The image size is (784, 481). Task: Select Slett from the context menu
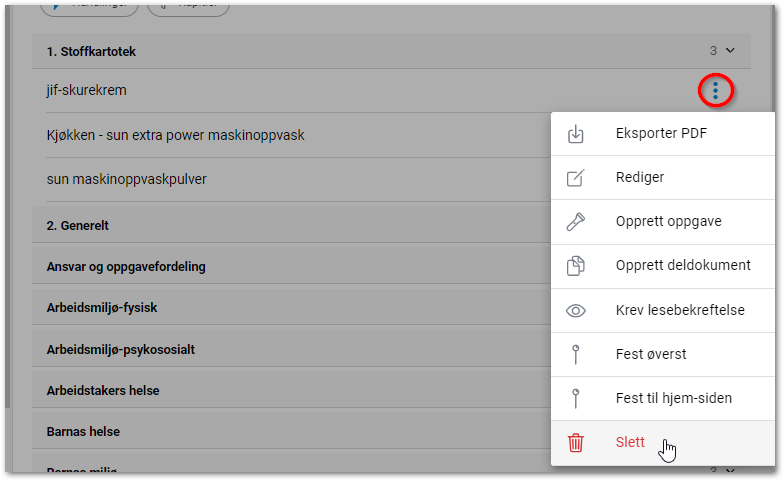[x=630, y=443]
